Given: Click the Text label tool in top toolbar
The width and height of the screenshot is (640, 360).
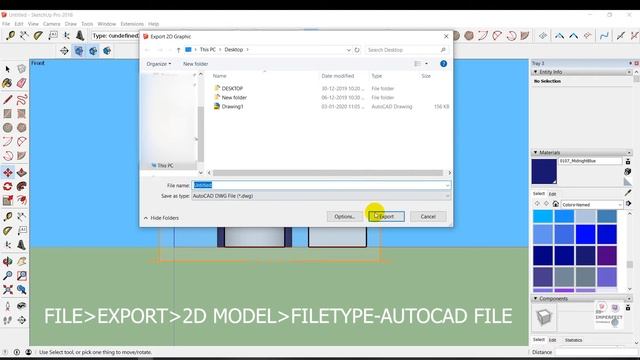Looking at the screenshot, I should pyautogui.click(x=53, y=36).
